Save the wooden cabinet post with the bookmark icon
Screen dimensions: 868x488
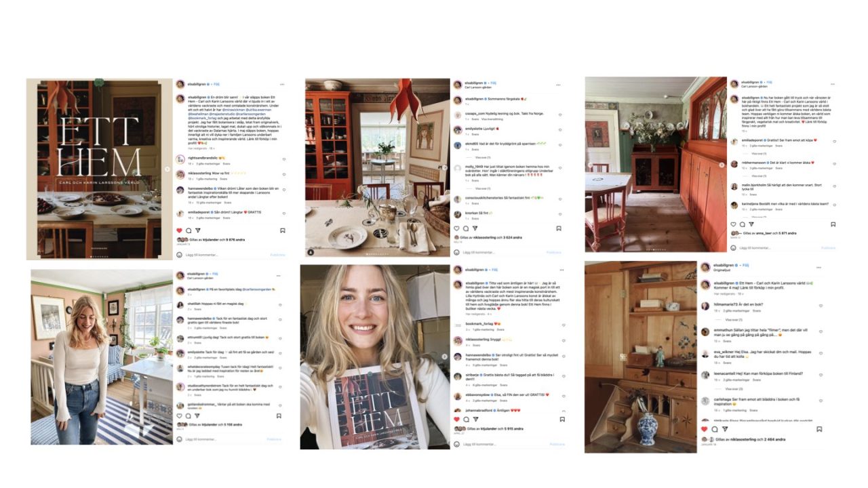click(819, 429)
